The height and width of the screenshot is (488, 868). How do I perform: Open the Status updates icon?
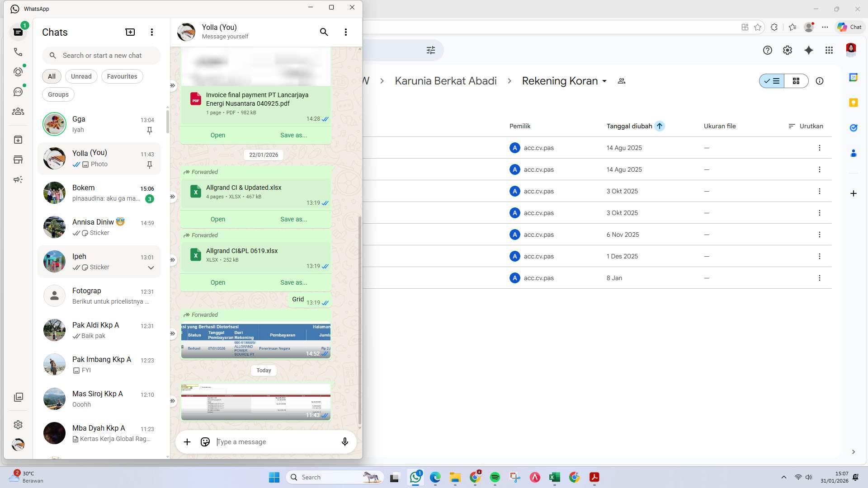click(18, 72)
